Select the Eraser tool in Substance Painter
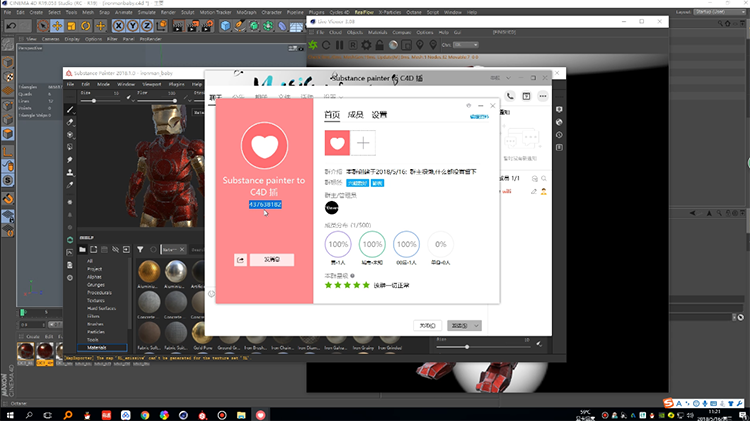750x421 pixels. click(x=70, y=122)
